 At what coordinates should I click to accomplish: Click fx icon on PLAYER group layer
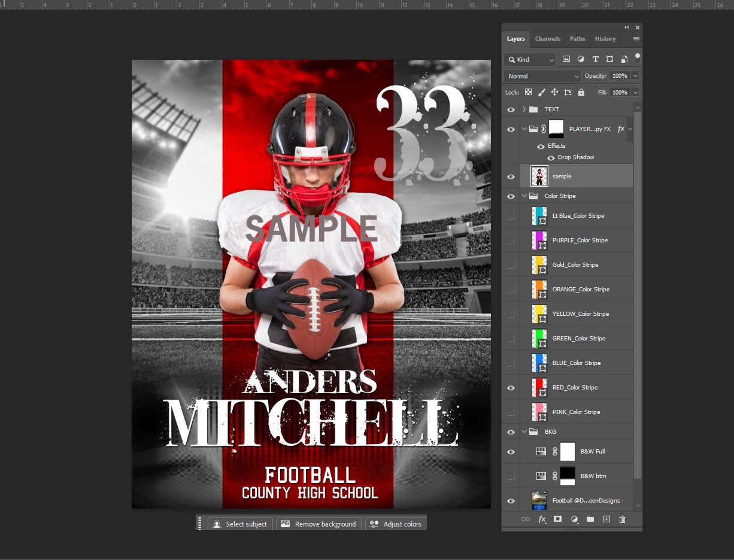click(621, 129)
